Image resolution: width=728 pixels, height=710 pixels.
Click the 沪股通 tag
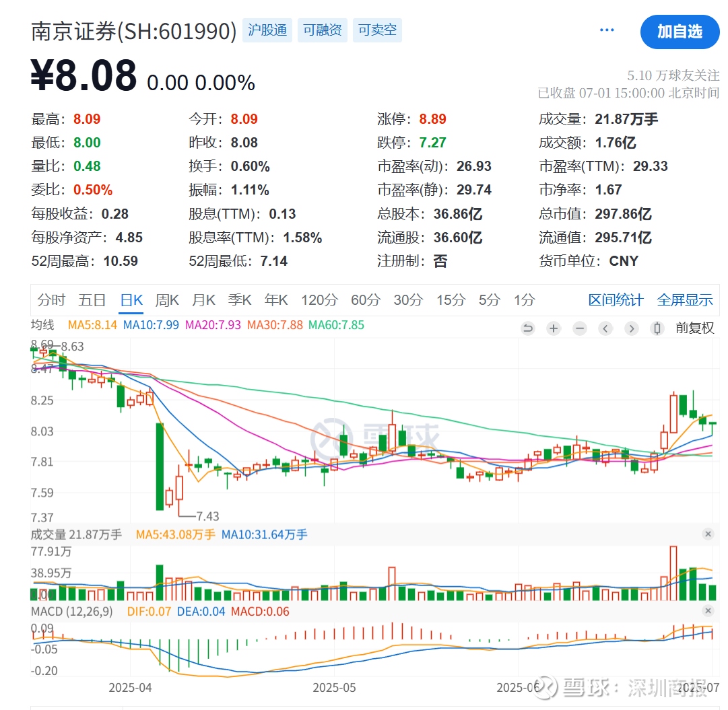267,30
